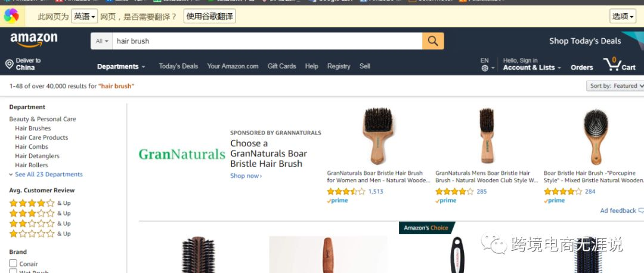Open the first GranNaturals paddle brush thumbnail
Image resolution: width=644 pixels, height=273 pixels.
[x=378, y=136]
